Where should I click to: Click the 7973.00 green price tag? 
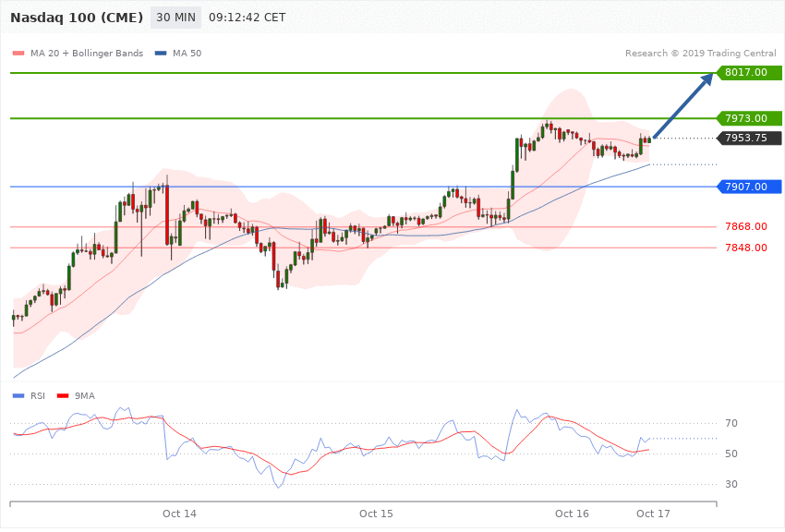tap(750, 118)
